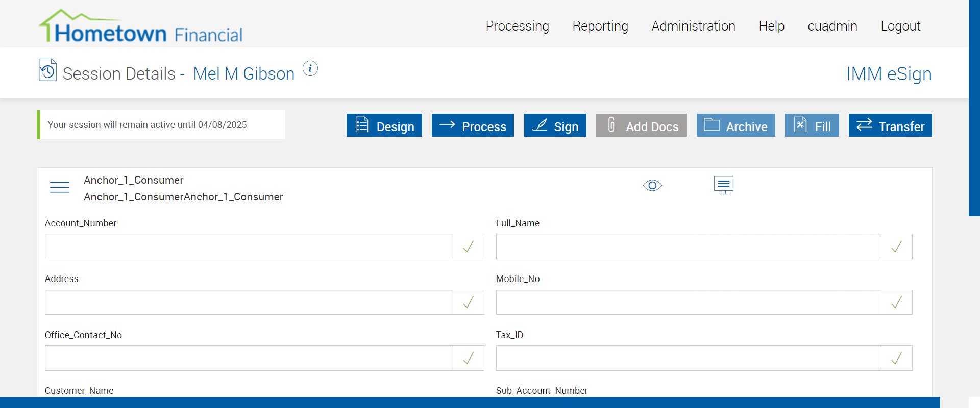
Task: Click the Archive button
Action: (736, 125)
